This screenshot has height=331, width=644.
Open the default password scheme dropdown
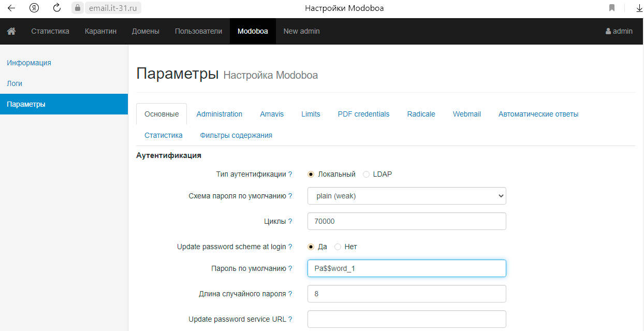[406, 196]
